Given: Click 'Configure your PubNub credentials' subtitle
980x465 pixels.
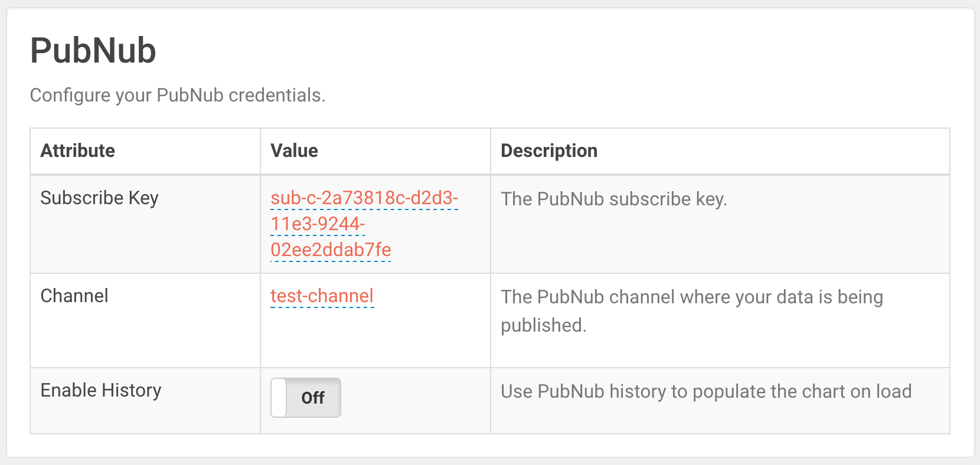Looking at the screenshot, I should tap(178, 96).
